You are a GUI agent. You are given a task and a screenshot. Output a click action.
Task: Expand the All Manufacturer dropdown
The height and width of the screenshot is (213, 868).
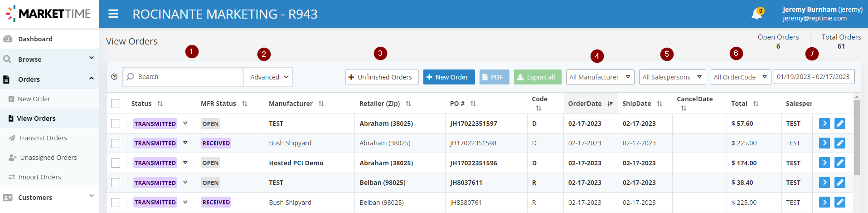[x=600, y=77]
